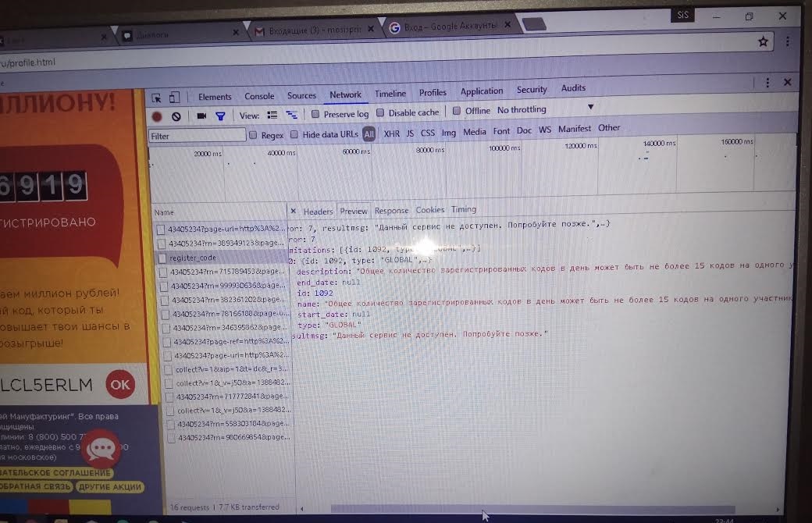Open the Console tab in DevTools

[259, 96]
